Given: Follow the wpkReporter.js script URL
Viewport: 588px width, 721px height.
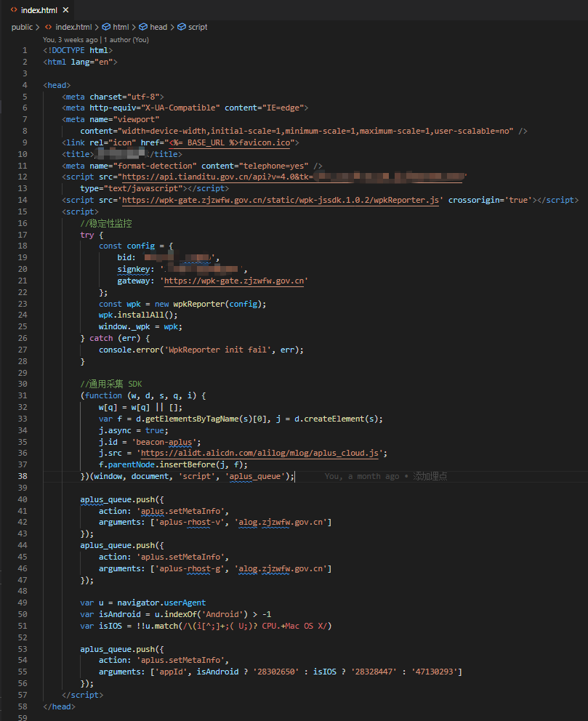Looking at the screenshot, I should pos(281,200).
